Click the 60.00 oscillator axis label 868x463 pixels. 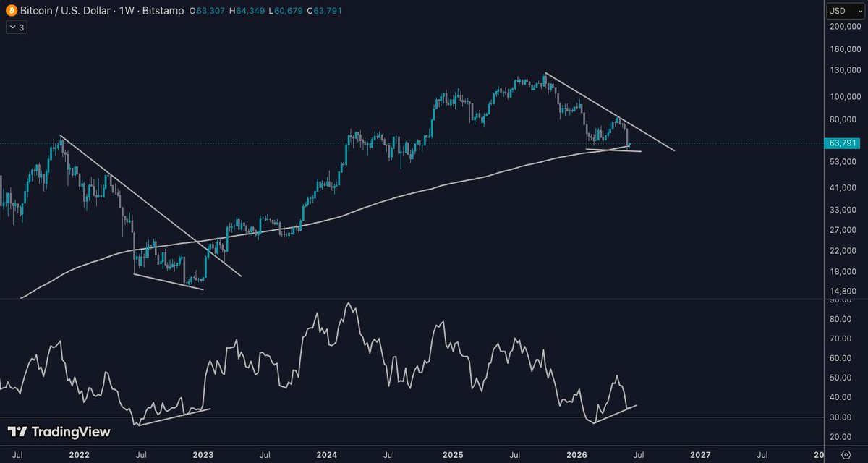click(841, 358)
